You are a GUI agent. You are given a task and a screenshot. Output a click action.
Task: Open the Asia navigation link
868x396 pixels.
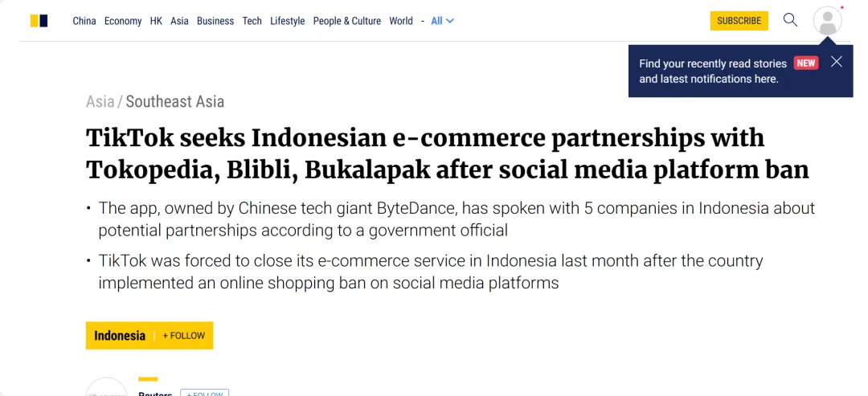point(179,21)
